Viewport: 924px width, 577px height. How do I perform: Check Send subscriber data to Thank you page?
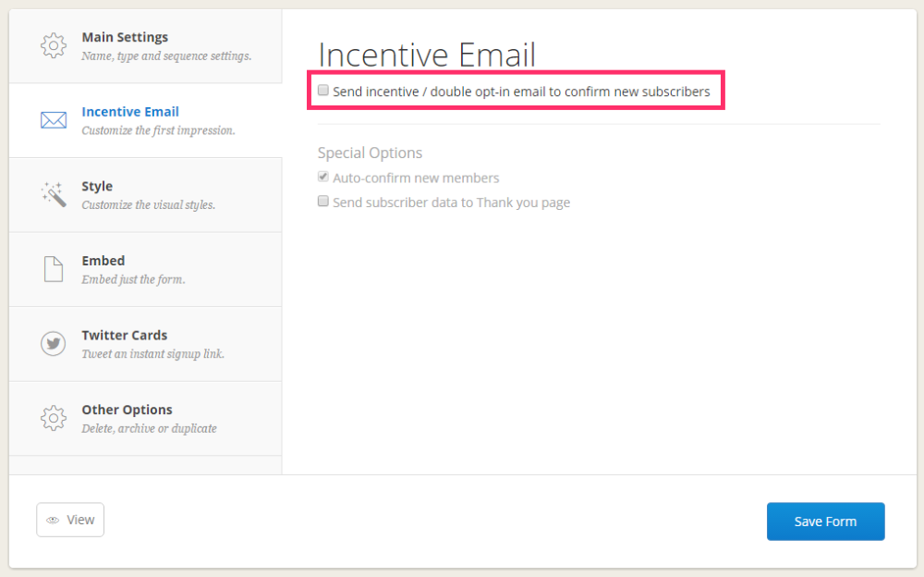322,202
